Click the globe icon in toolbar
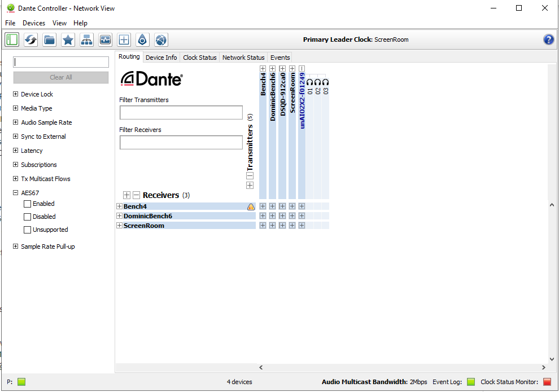 click(x=161, y=39)
